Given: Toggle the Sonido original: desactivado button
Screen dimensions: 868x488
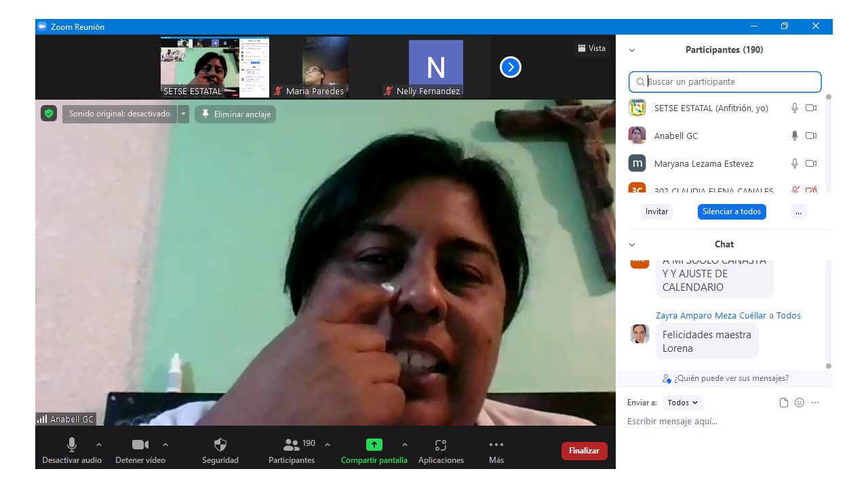Looking at the screenshot, I should 119,114.
